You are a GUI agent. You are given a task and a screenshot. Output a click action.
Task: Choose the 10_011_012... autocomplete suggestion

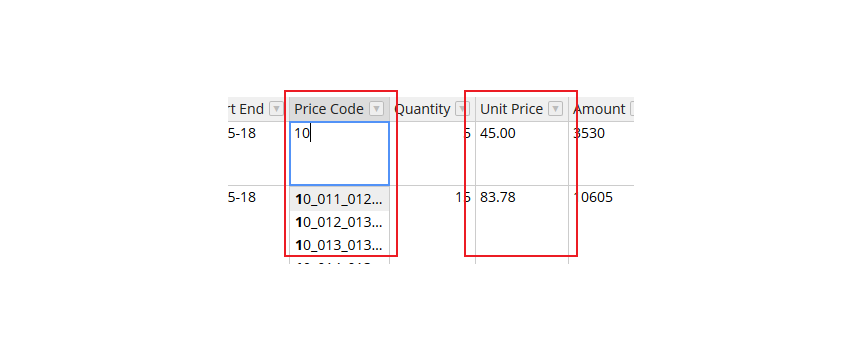[339, 199]
